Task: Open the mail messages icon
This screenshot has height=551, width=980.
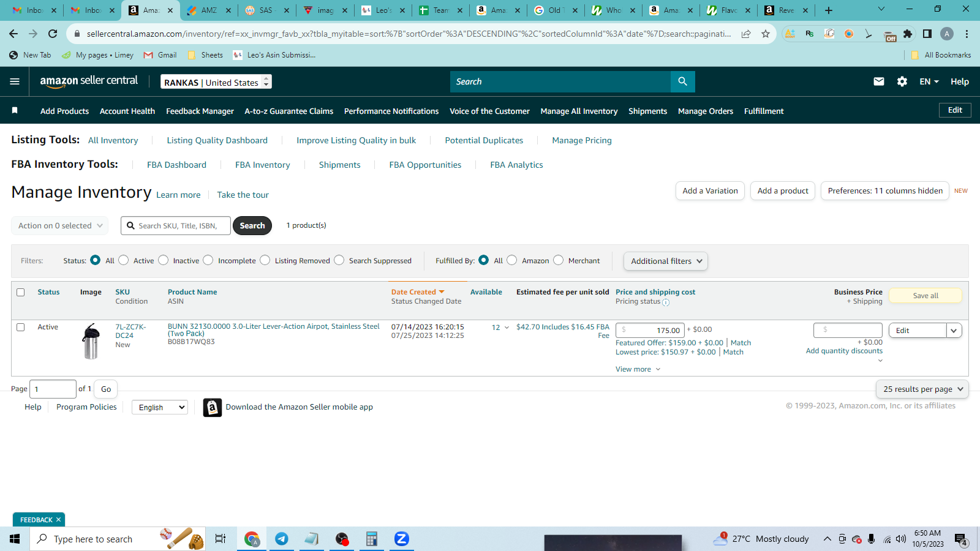Action: point(878,81)
